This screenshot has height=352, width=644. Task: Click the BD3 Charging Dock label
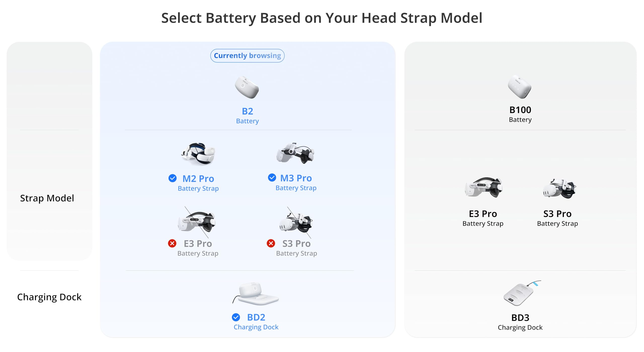520,322
